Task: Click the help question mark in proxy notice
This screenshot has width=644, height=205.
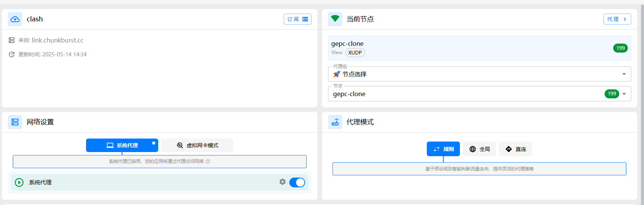Action: (208, 161)
